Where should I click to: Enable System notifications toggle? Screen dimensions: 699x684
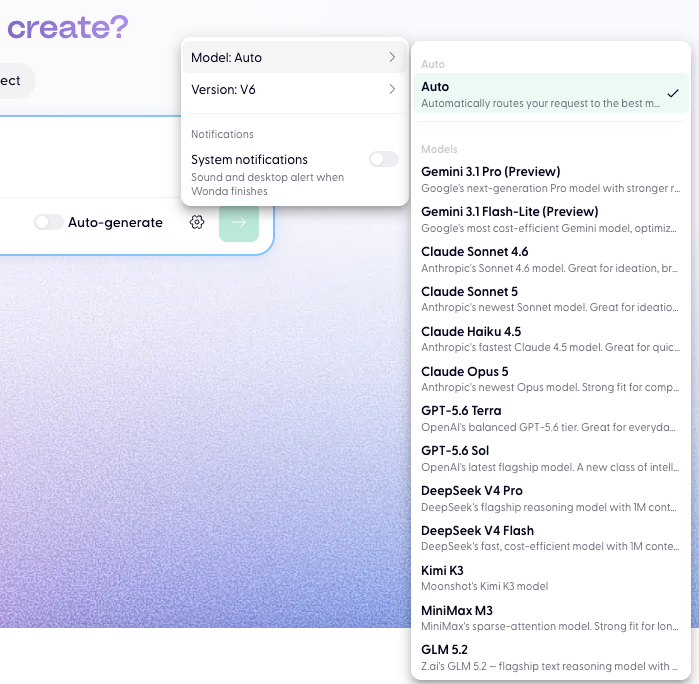tap(384, 159)
